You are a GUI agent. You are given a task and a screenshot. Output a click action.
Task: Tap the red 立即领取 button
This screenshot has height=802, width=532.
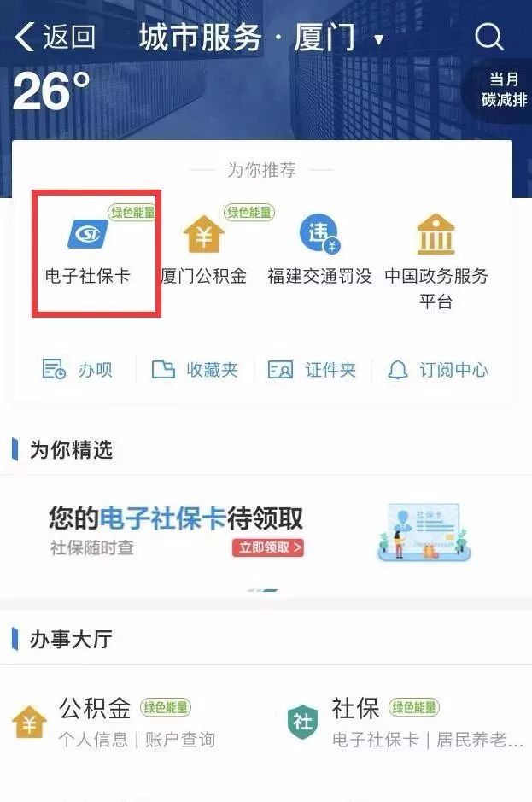pos(268,547)
